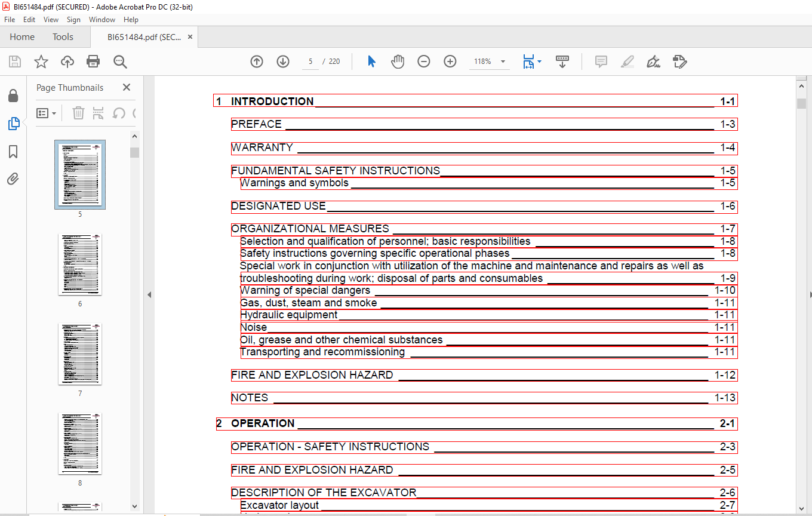Image resolution: width=812 pixels, height=516 pixels.
Task: Open the fit page options dropdown
Action: pyautogui.click(x=539, y=62)
